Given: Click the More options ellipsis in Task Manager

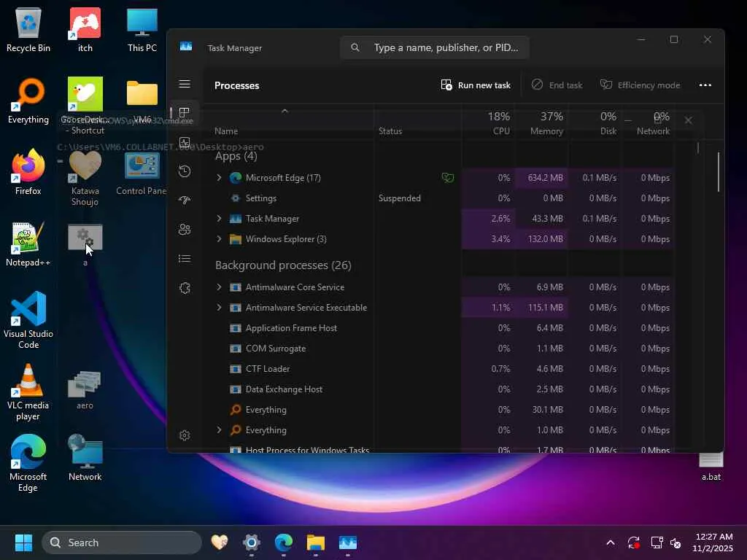Looking at the screenshot, I should 705,85.
